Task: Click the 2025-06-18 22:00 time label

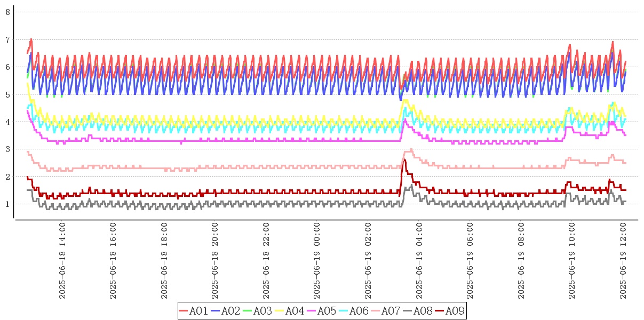Action: point(266,261)
